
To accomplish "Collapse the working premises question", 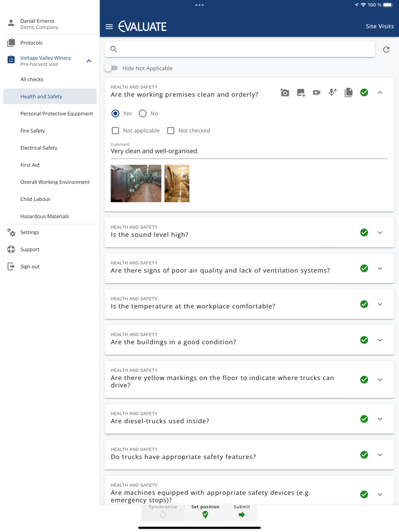I will (x=380, y=92).
